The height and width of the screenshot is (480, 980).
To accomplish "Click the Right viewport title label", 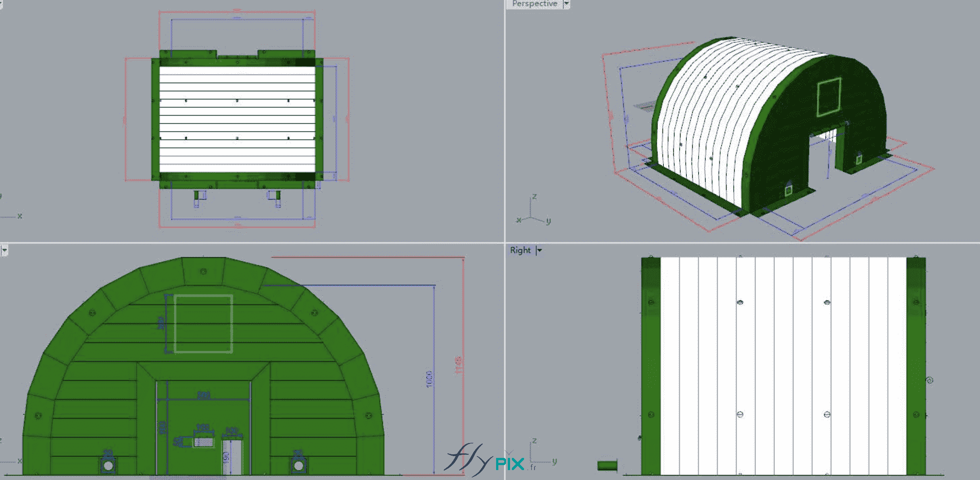I will tap(520, 250).
